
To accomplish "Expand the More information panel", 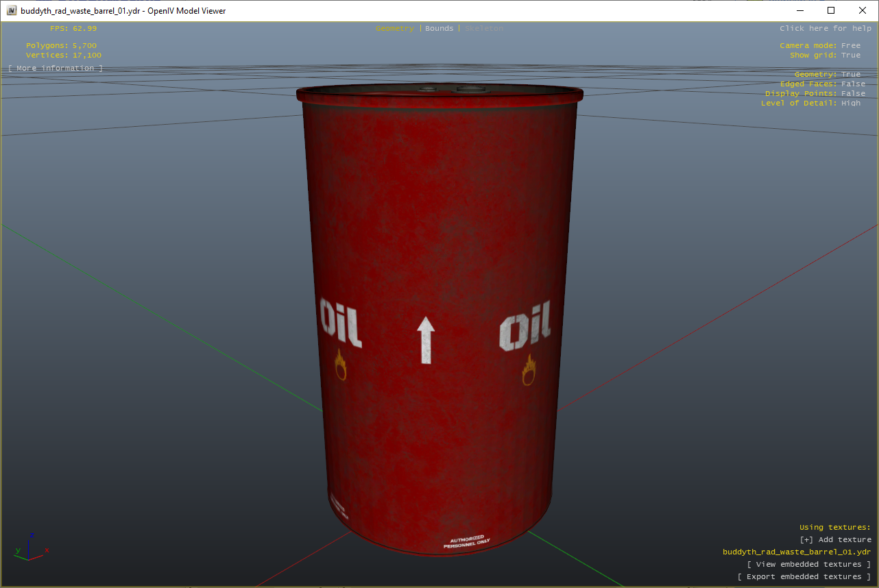I will (56, 69).
